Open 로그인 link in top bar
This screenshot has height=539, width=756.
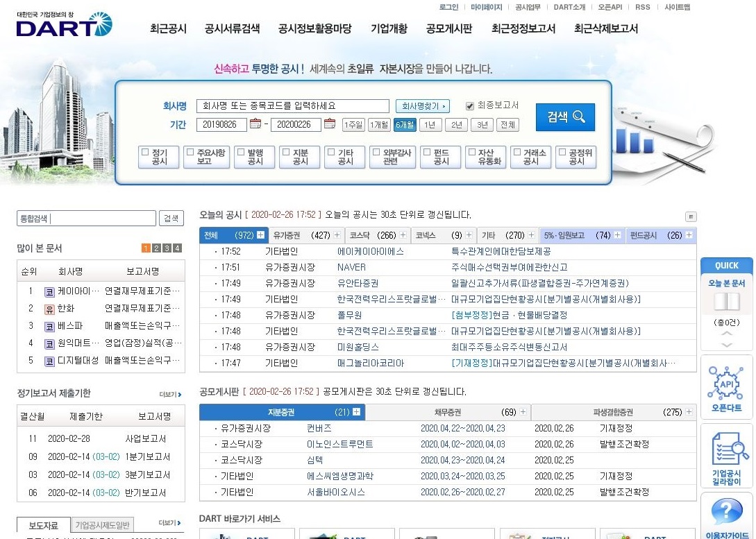click(449, 7)
